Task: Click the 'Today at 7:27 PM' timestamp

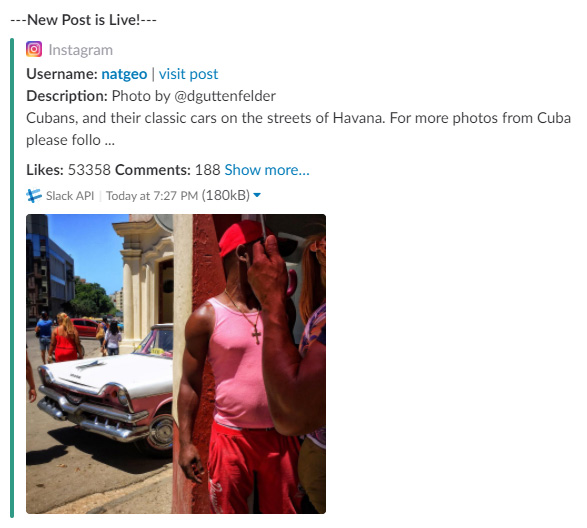Action: [x=152, y=195]
